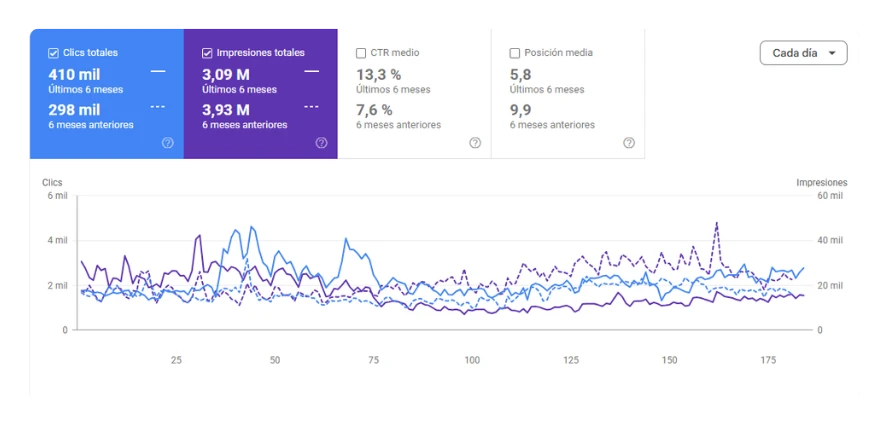Uncheck the Clics totales checkbox

point(53,53)
